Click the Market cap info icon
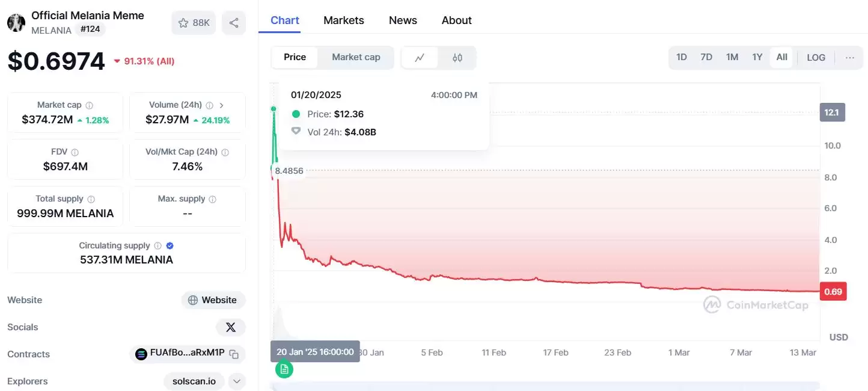 click(89, 105)
